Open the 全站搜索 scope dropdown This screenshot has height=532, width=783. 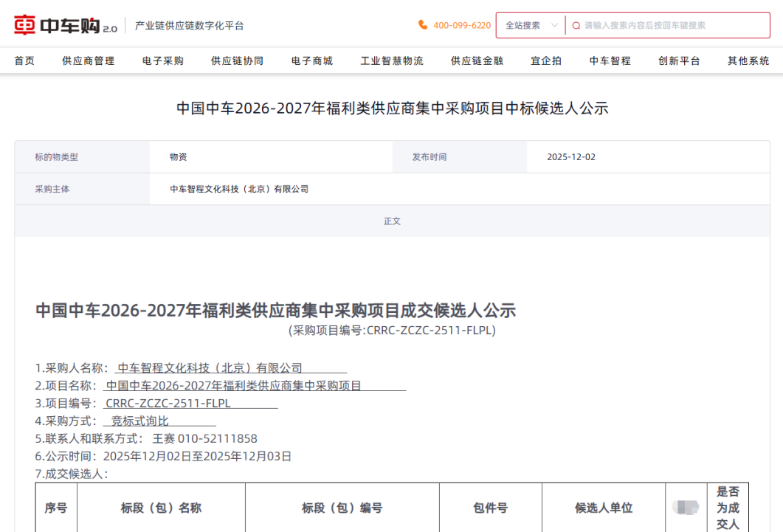click(x=531, y=25)
